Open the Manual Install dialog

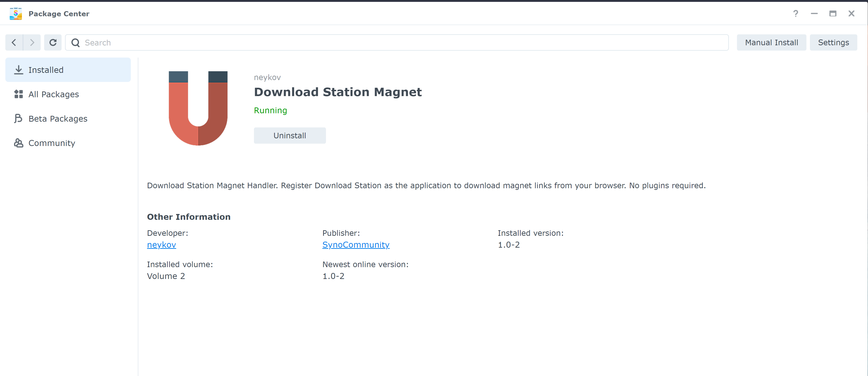click(771, 42)
